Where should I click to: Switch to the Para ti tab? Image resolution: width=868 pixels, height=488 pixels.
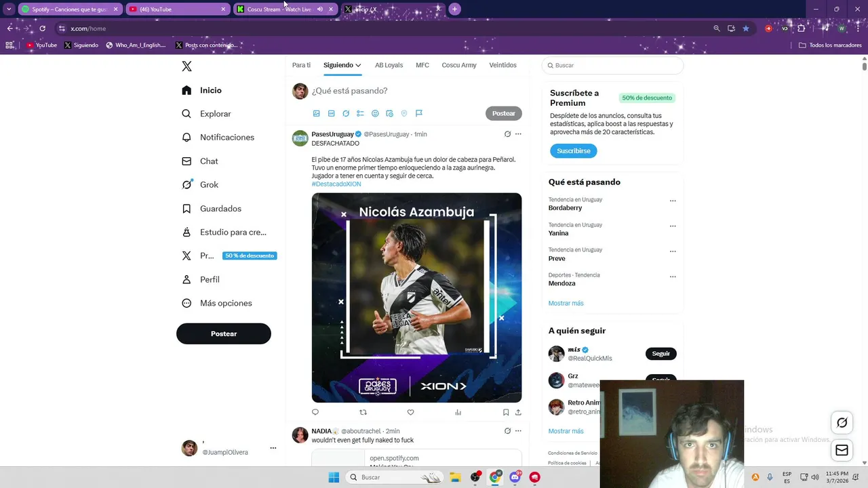pos(301,65)
